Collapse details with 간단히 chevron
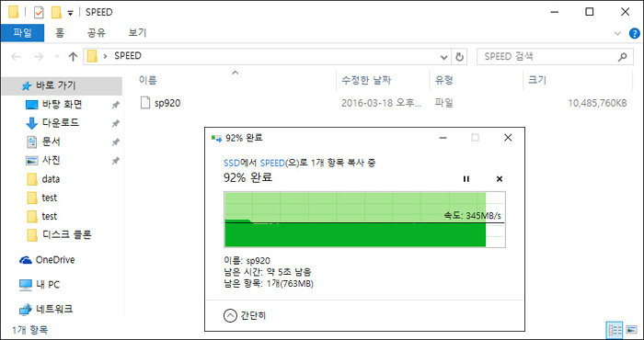This screenshot has width=644, height=340. click(x=230, y=315)
